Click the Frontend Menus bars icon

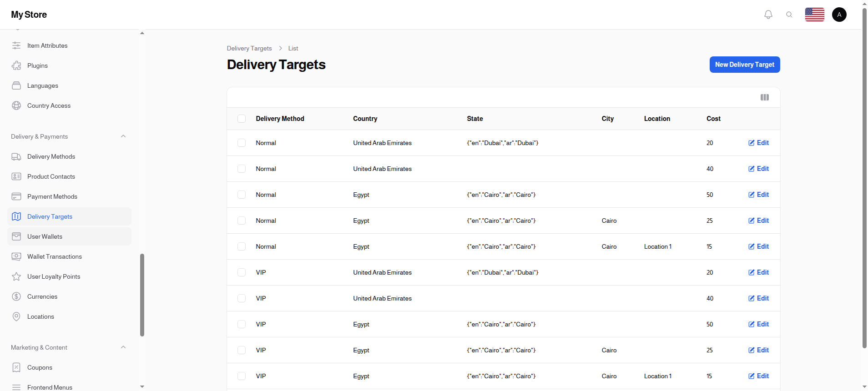[16, 387]
